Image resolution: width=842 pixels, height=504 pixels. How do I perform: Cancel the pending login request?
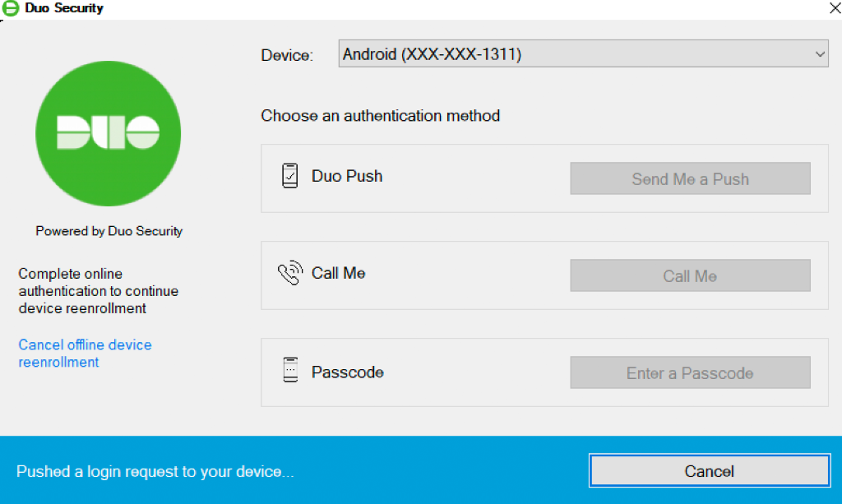click(709, 471)
